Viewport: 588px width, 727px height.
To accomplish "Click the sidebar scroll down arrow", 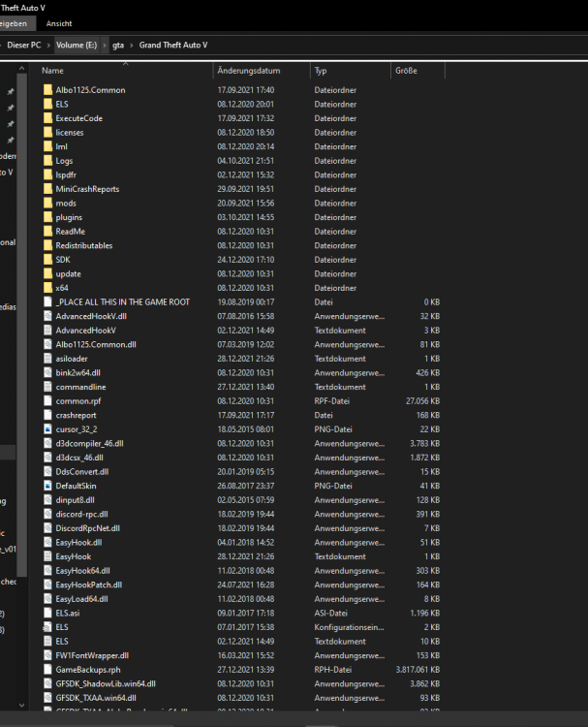I will click(x=21, y=706).
